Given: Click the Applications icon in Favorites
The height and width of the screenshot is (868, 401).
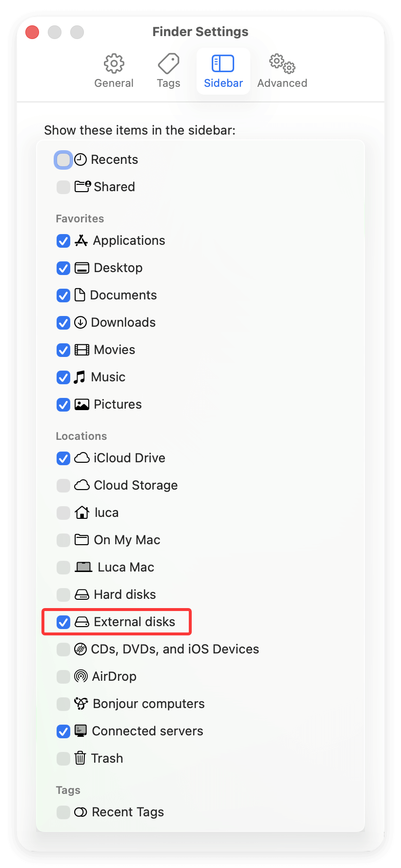Looking at the screenshot, I should (x=81, y=240).
